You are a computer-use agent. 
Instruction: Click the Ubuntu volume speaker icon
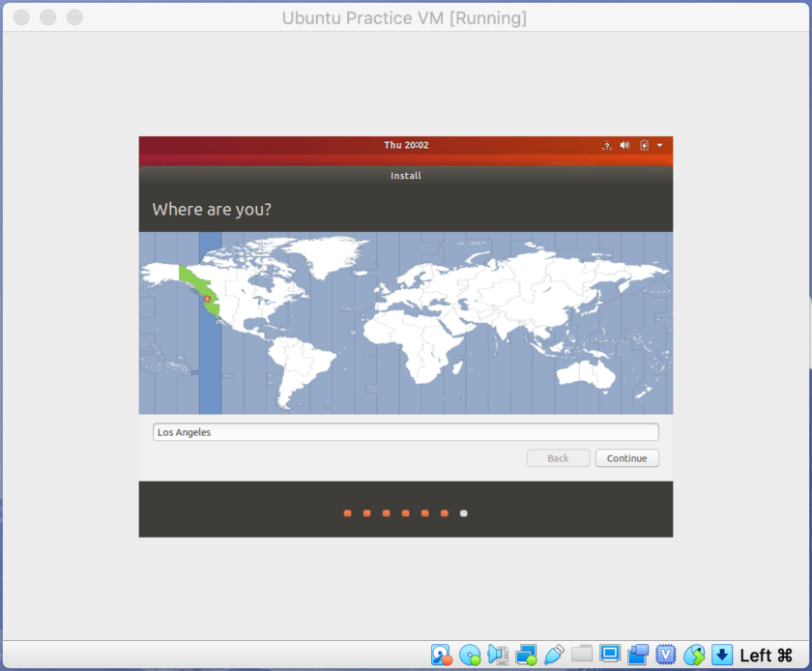[625, 145]
